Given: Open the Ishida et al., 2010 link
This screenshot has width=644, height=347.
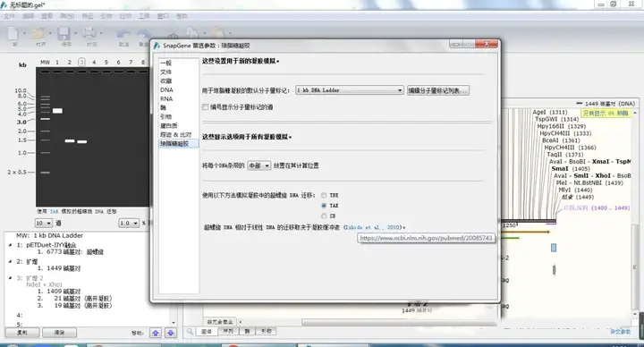Looking at the screenshot, I should tap(374, 227).
